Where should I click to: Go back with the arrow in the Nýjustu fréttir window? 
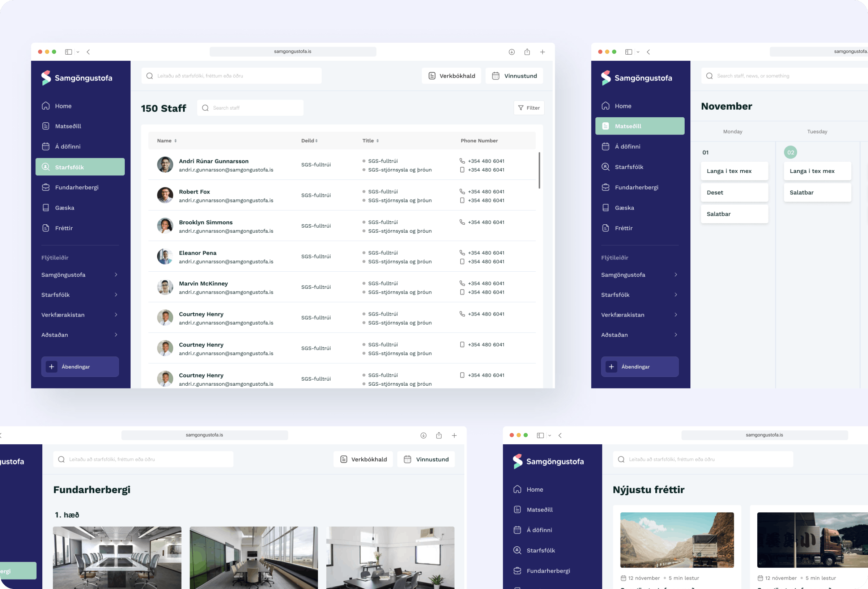click(x=560, y=435)
